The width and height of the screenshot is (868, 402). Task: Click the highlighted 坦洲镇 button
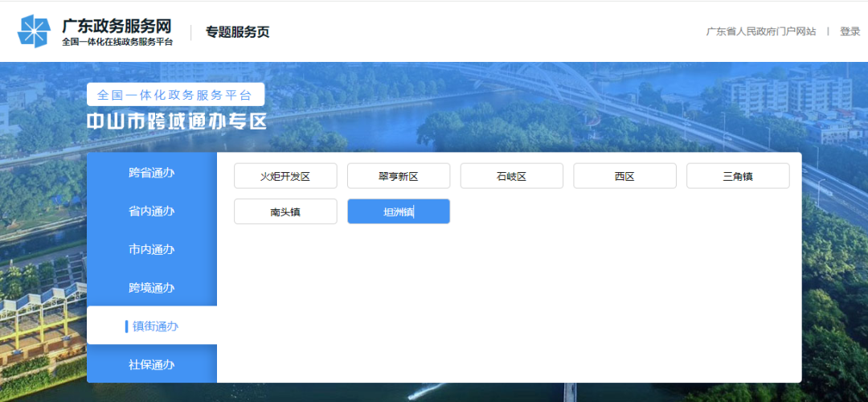pos(399,211)
